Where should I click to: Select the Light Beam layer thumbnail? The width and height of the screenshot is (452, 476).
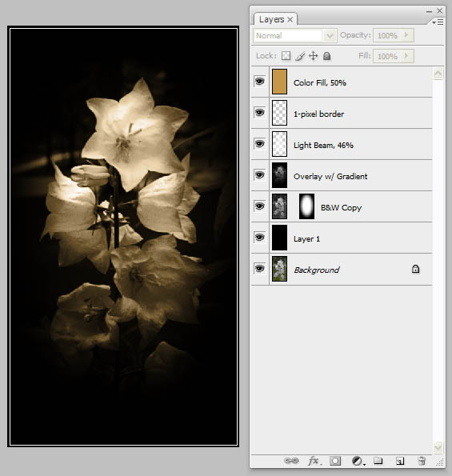[279, 144]
